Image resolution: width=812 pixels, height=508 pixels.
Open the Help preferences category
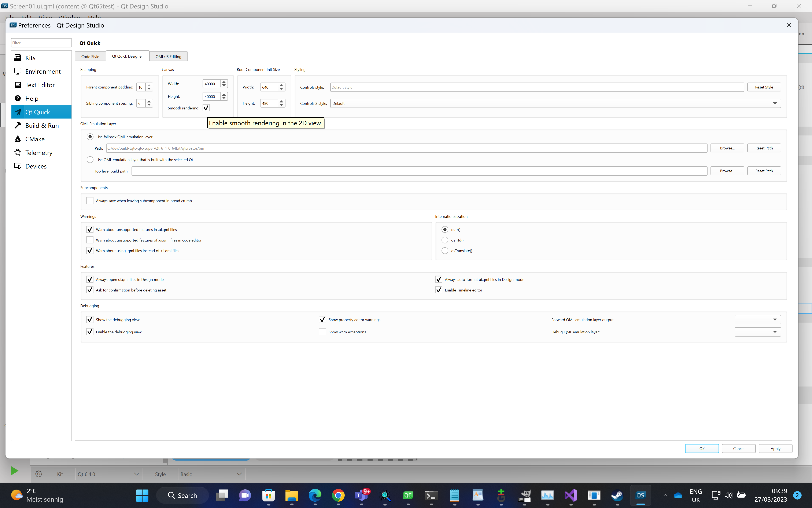[41, 98]
